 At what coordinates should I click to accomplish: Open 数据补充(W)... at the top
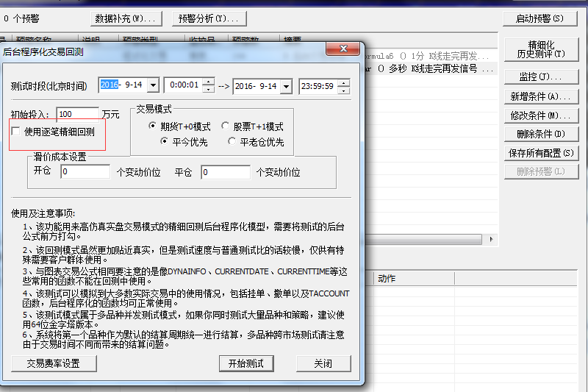[x=126, y=18]
